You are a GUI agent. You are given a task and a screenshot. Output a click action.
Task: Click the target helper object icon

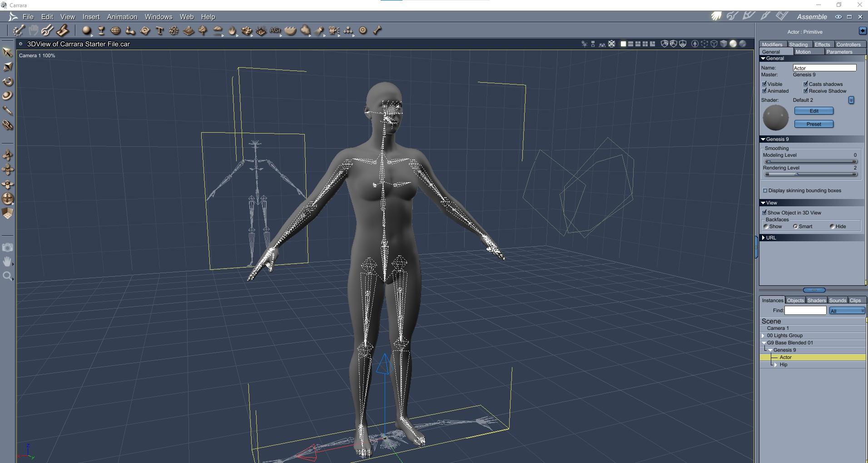coord(363,30)
